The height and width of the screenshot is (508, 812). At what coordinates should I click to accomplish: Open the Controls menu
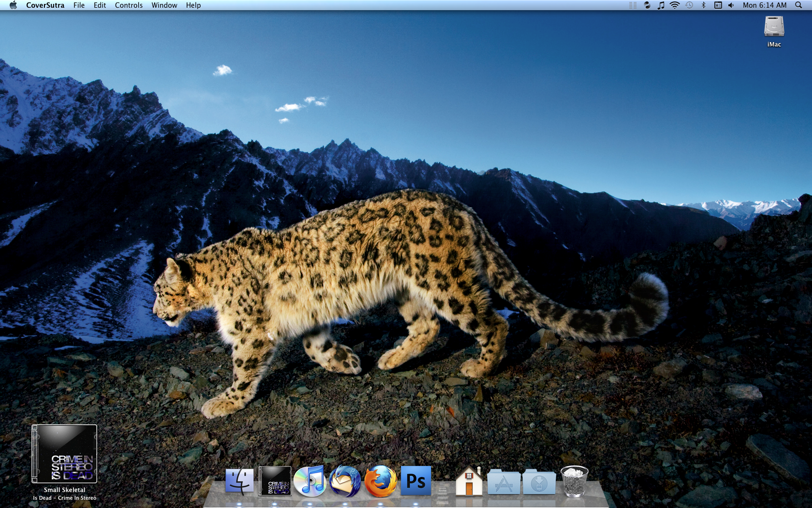pos(129,5)
